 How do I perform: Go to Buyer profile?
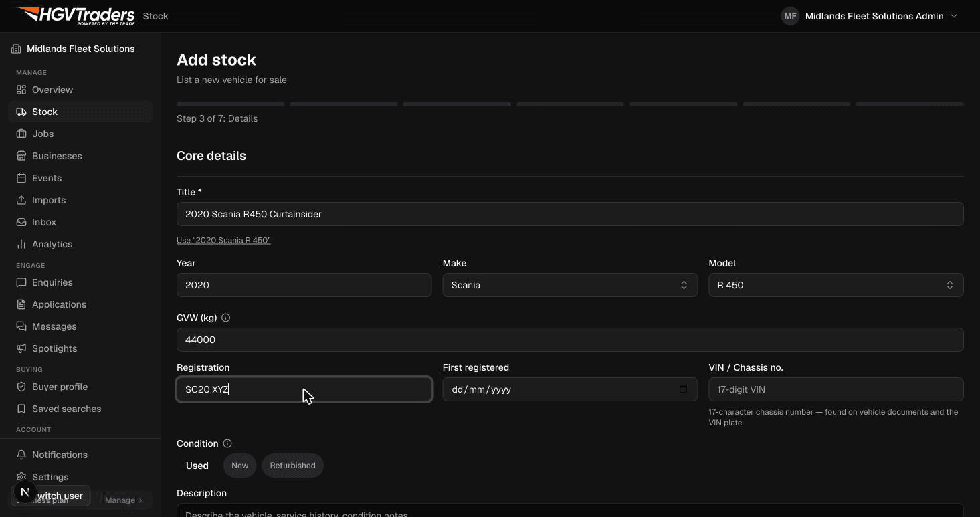[x=80, y=387]
